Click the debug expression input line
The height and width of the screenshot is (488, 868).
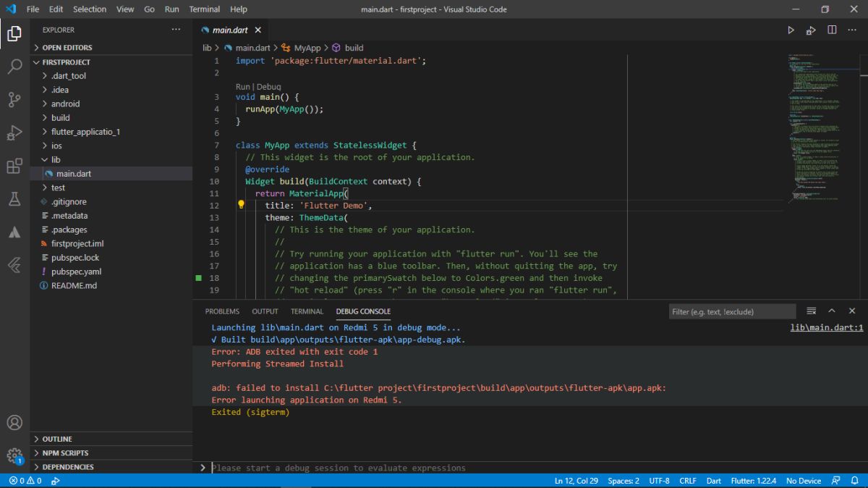coord(534,468)
